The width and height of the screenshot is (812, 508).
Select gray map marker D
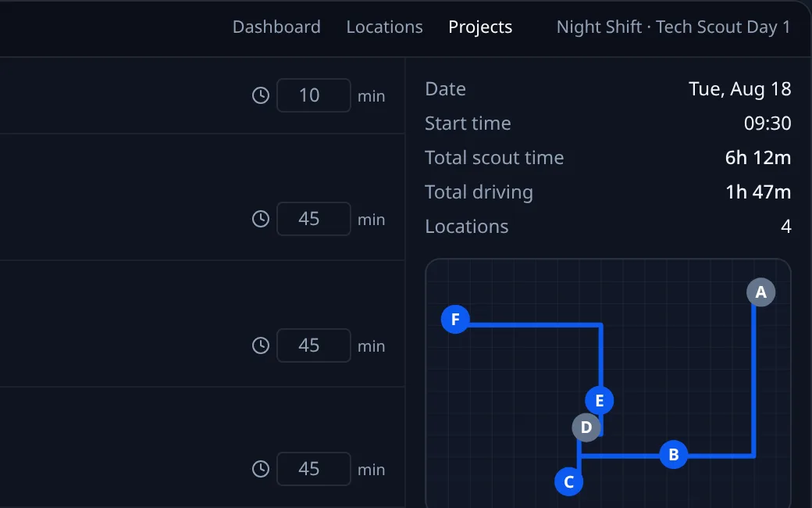[586, 428]
